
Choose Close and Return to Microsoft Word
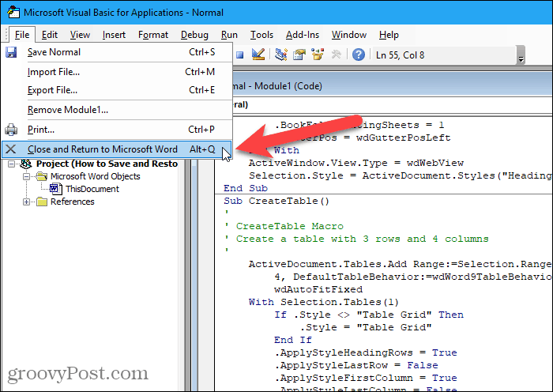117,149
